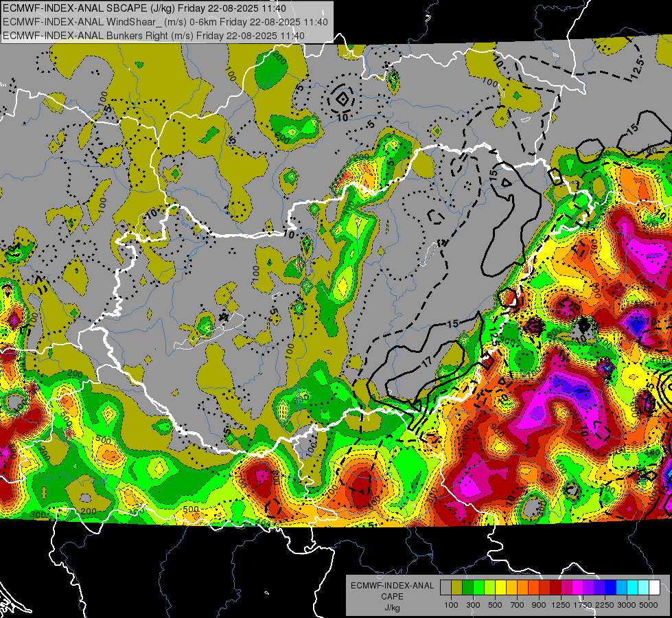Click the 5000 tick label in legend
The height and width of the screenshot is (618, 672).
point(649,605)
